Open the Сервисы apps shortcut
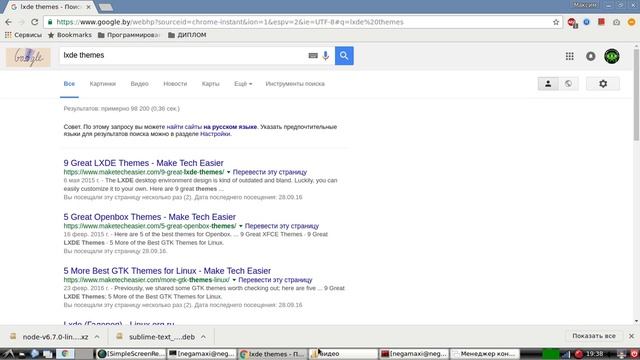Viewport: 640px width, 360px height. point(23,35)
